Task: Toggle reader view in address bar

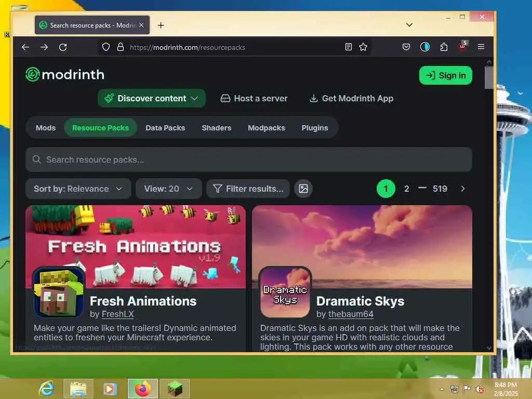Action: [x=349, y=47]
